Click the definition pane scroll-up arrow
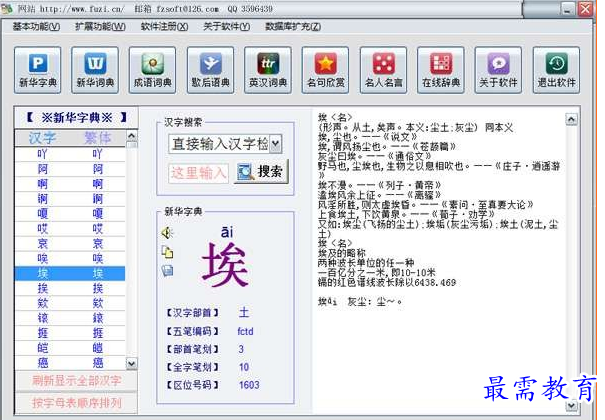The width and height of the screenshot is (605, 420). pos(571,119)
